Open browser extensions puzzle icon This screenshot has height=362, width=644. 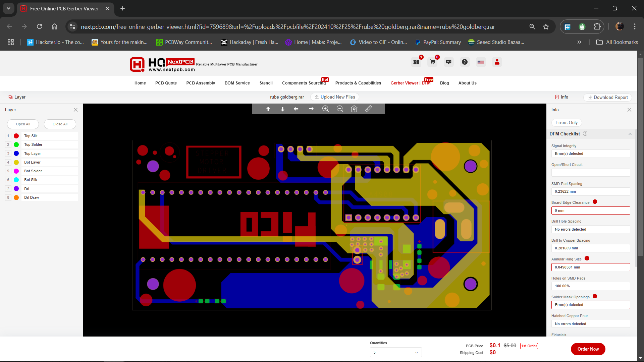597,26
